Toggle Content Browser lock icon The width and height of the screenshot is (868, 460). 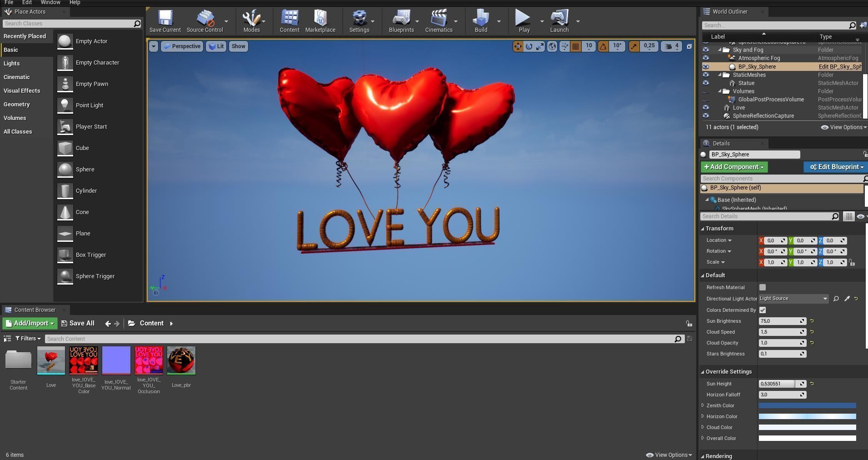(x=689, y=323)
